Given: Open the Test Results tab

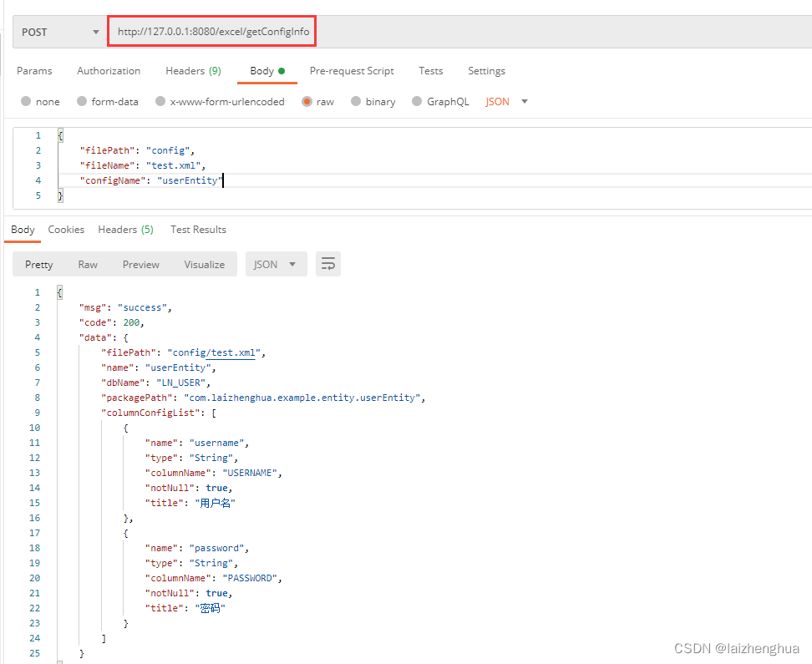Looking at the screenshot, I should click(198, 230).
